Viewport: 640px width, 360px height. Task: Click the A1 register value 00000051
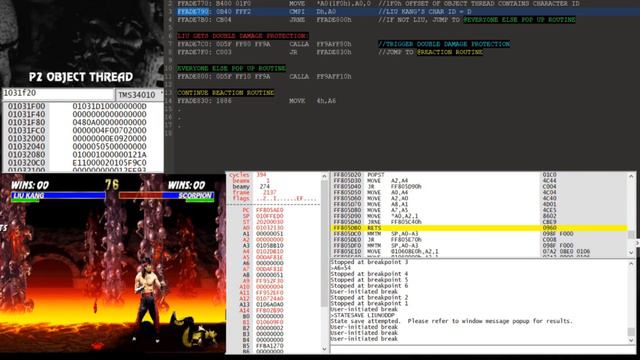(269, 234)
